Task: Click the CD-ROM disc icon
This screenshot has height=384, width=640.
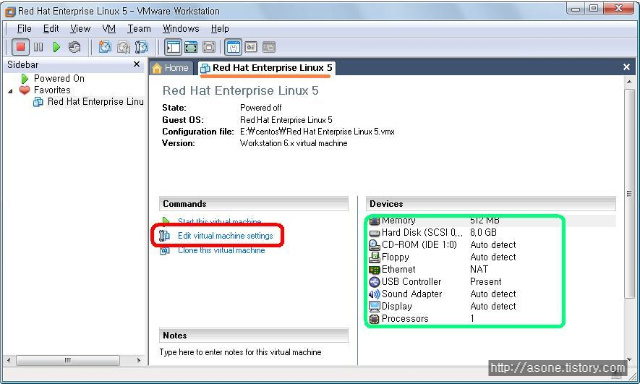Action: [374, 245]
